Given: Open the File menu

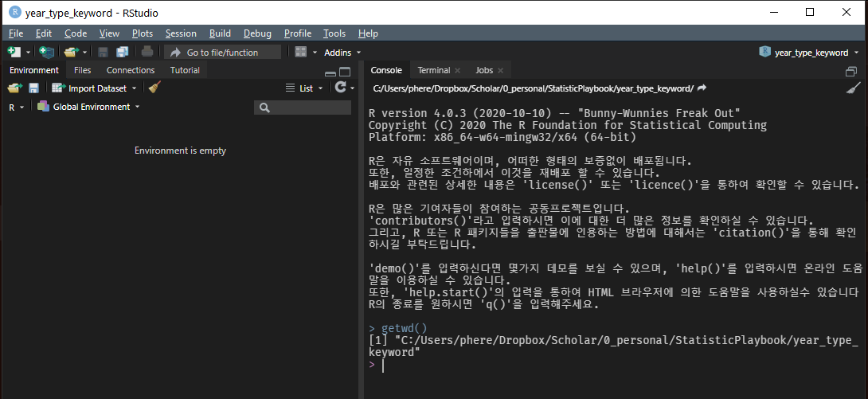Looking at the screenshot, I should (x=16, y=33).
